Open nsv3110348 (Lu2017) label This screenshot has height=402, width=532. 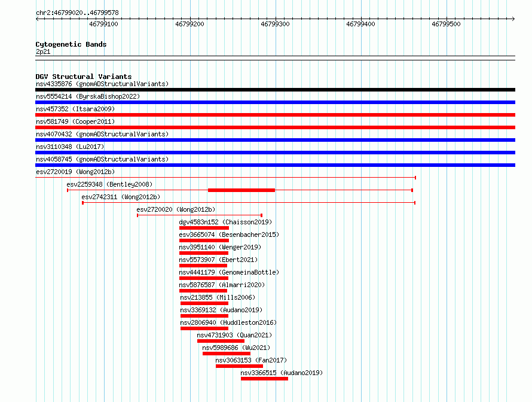point(70,147)
